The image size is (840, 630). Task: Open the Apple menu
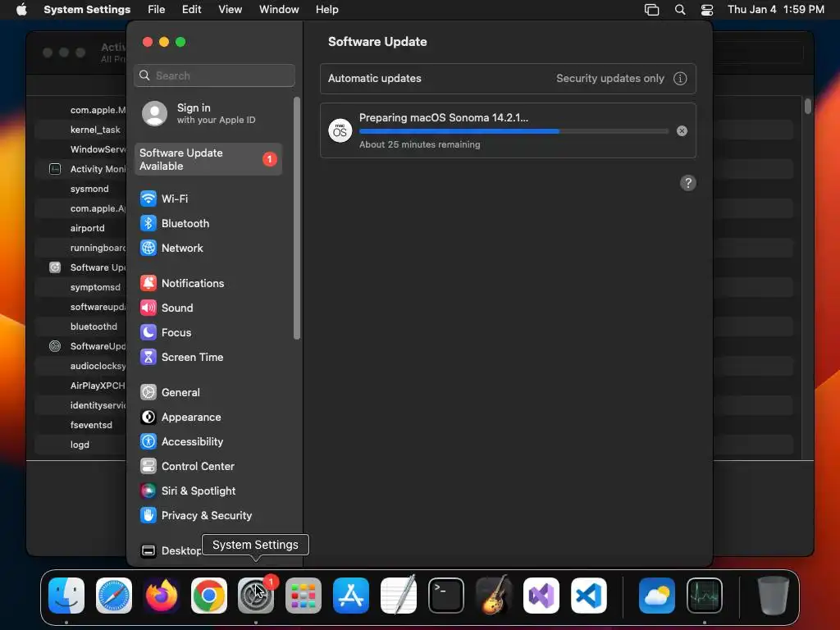pos(21,10)
